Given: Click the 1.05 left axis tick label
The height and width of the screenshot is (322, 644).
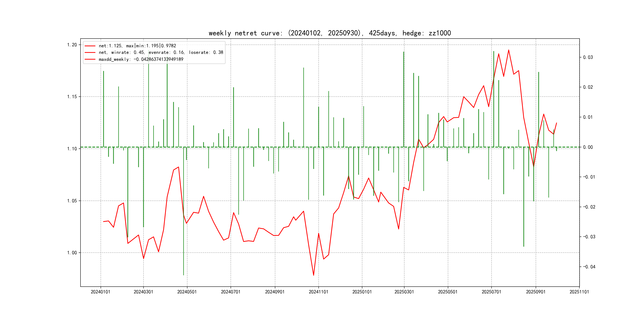Looking at the screenshot, I should pyautogui.click(x=72, y=201).
